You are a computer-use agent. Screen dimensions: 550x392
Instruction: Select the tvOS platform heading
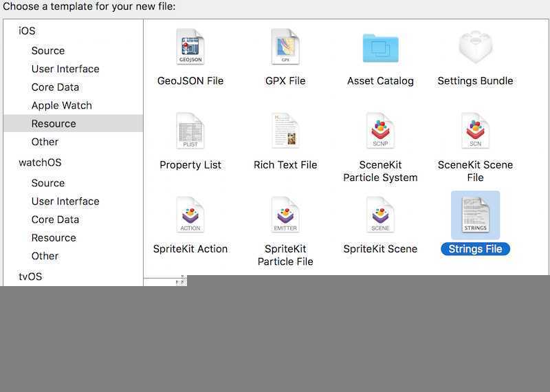click(30, 276)
